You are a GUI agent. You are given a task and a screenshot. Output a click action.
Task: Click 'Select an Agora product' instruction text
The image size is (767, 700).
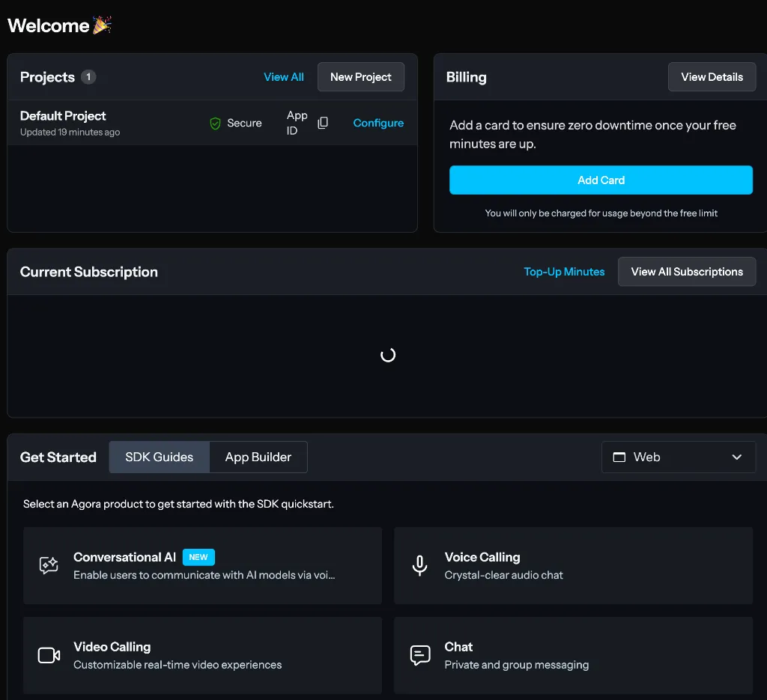pos(178,504)
